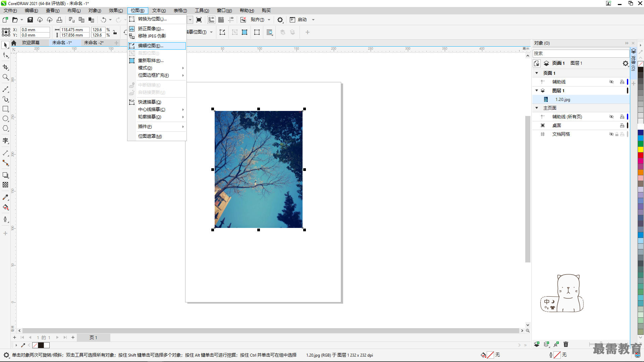Select the 1.20.jpg object row
Image resolution: width=644 pixels, height=362 pixels.
point(581,99)
